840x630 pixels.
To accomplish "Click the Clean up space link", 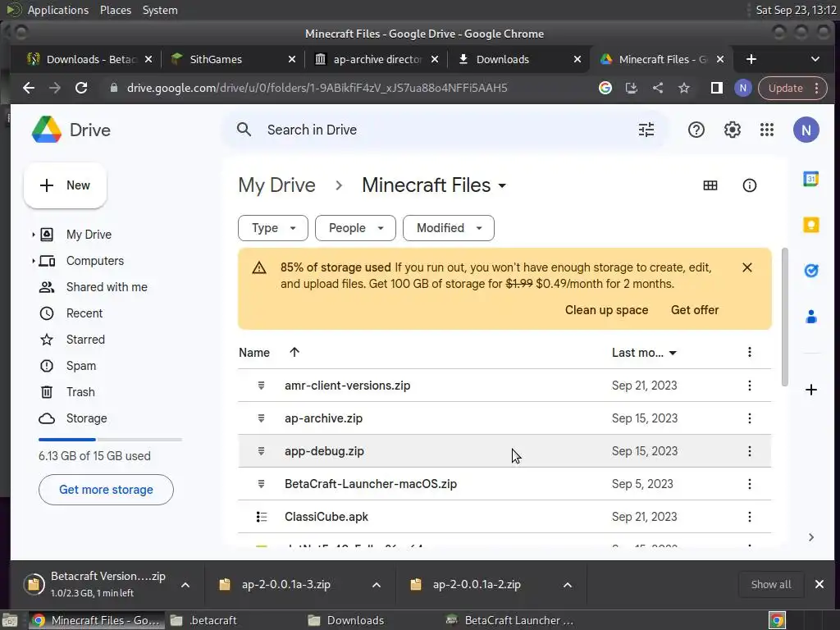I will [606, 310].
